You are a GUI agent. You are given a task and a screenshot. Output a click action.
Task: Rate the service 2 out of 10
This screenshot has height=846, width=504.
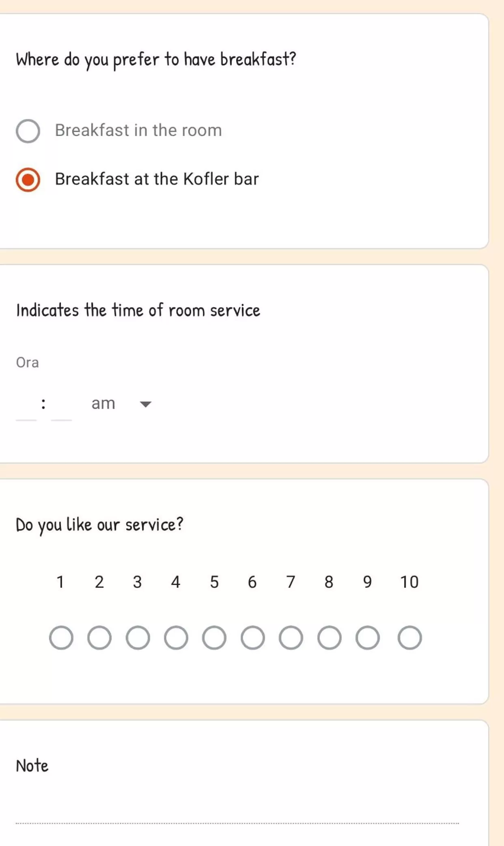point(99,638)
